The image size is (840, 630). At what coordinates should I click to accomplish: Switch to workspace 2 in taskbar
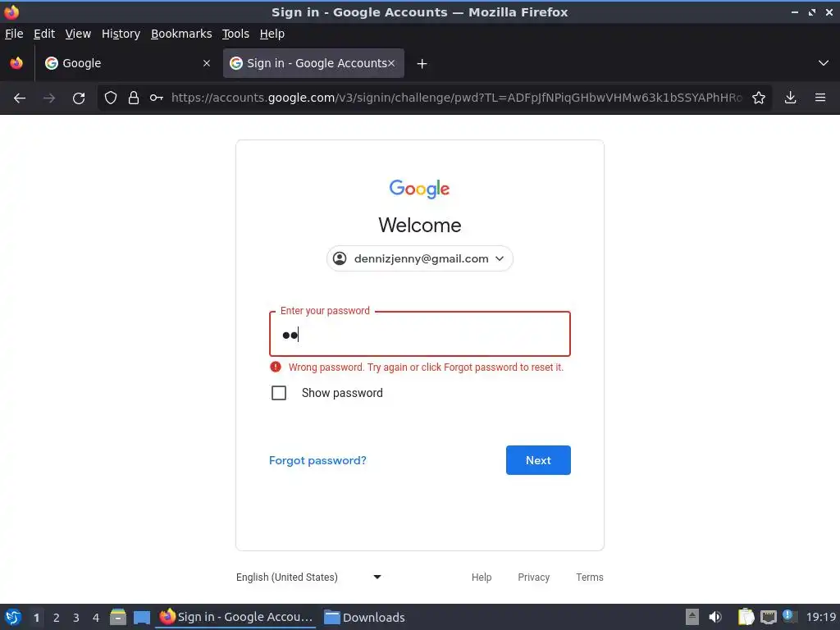pos(57,618)
